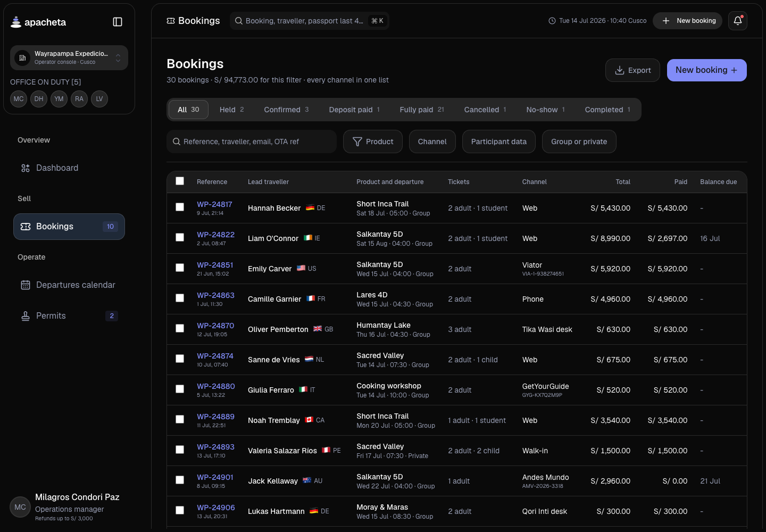Switch to the Fully paid tab

[x=422, y=110]
